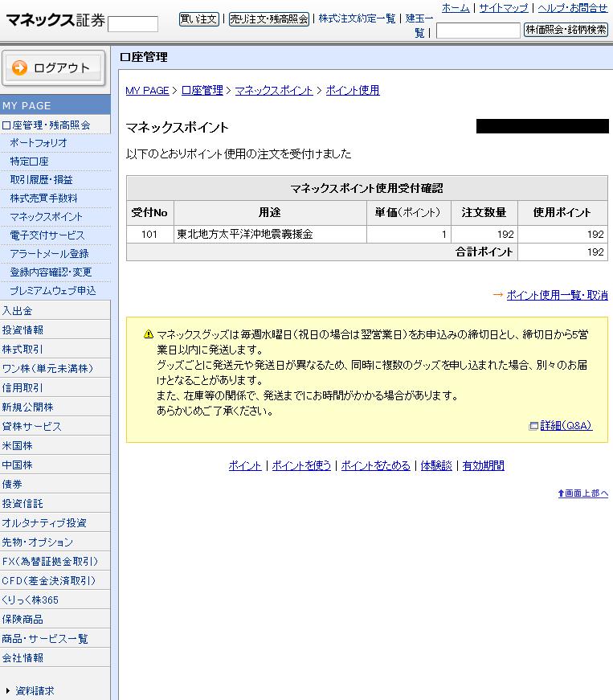The image size is (613, 700).
Task: Open ヘルプ・お問合せ link
Action: click(x=572, y=7)
